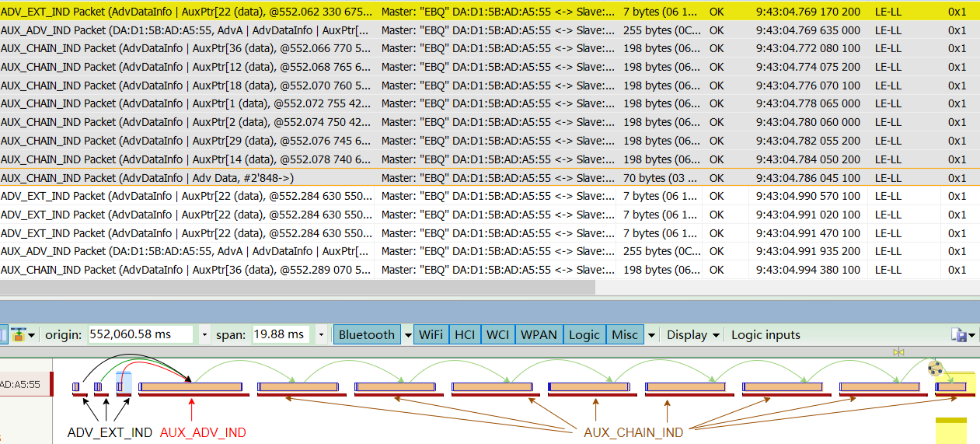Select the first small ADV_EXT_IND block in timeline
The height and width of the screenshot is (444, 980).
tap(76, 386)
